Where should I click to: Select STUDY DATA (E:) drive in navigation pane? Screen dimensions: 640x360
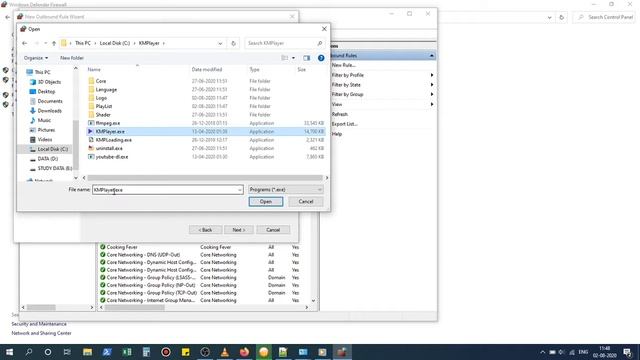point(55,168)
